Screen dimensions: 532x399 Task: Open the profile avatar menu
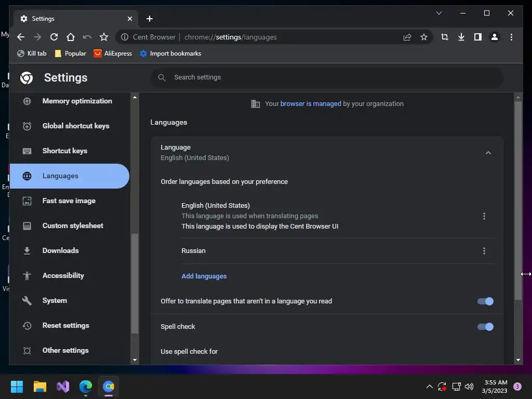click(x=495, y=37)
